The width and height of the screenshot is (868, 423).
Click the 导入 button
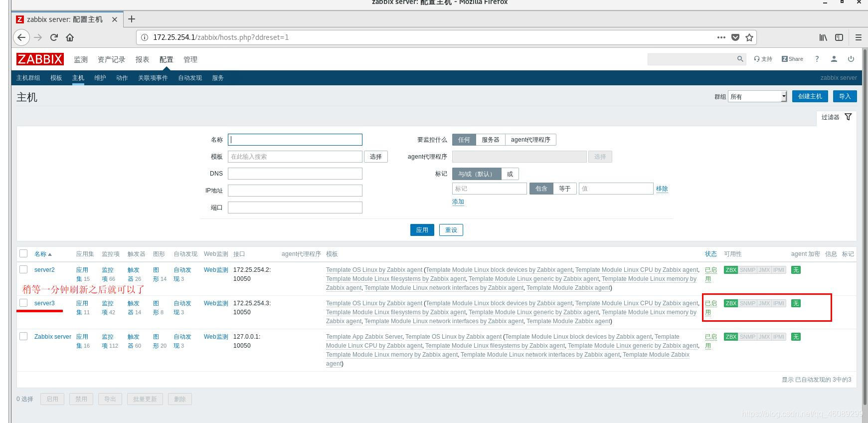coord(845,96)
